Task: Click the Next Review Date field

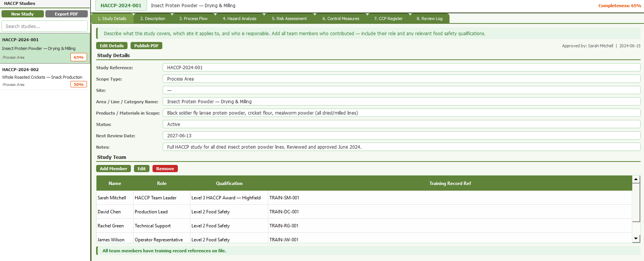Action: (x=401, y=135)
